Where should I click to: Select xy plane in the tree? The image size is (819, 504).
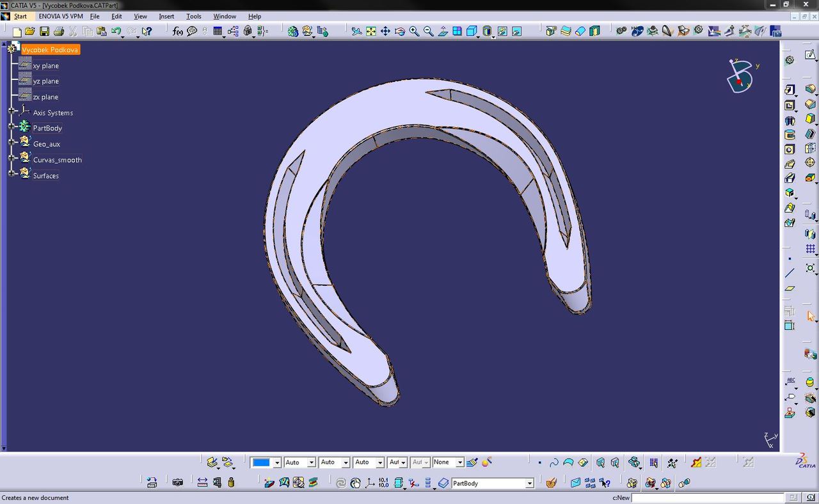click(x=45, y=66)
